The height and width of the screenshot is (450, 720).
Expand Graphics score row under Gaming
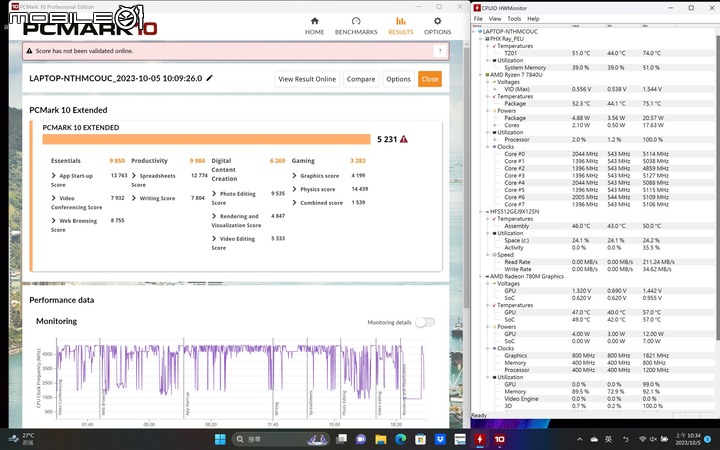294,175
